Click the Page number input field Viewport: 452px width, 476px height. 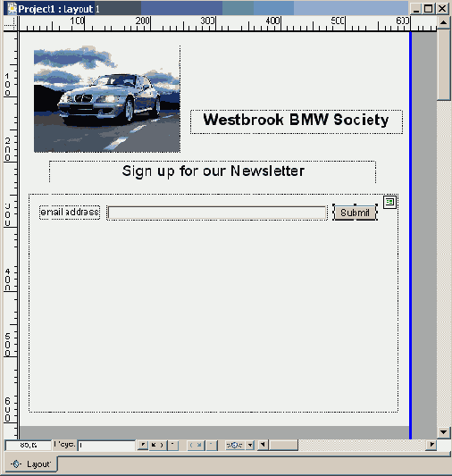pos(106,446)
